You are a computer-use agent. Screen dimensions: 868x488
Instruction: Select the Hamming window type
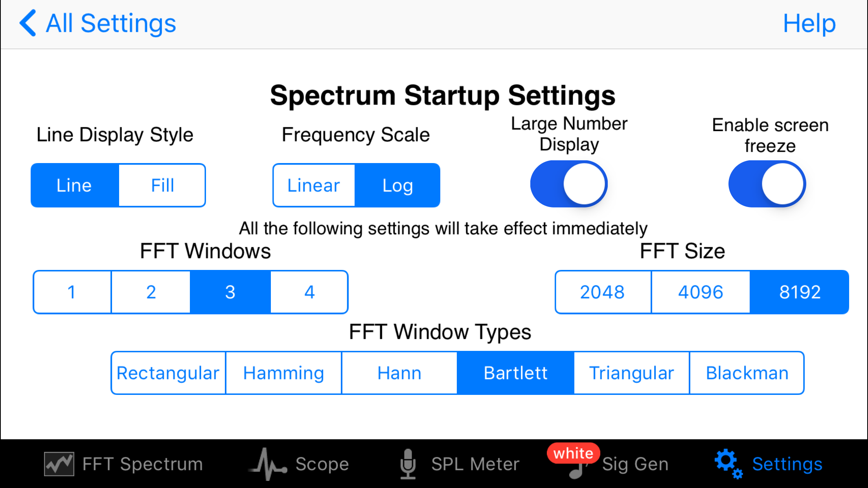pos(283,373)
